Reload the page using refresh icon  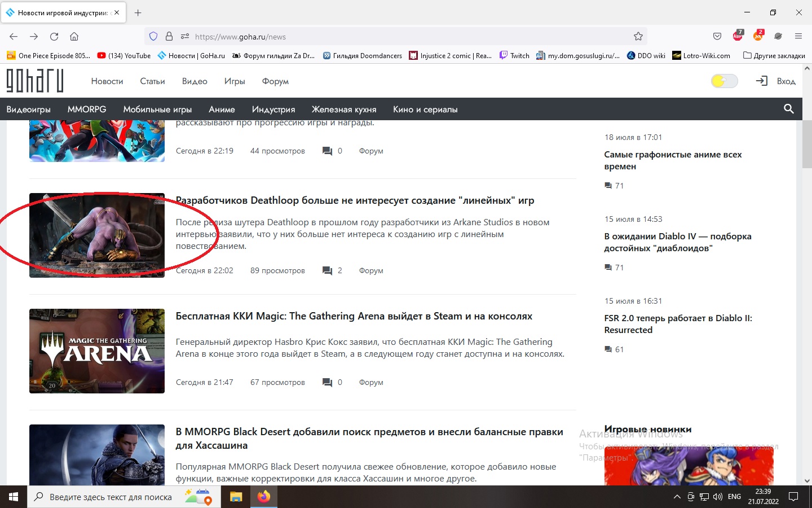click(x=54, y=37)
